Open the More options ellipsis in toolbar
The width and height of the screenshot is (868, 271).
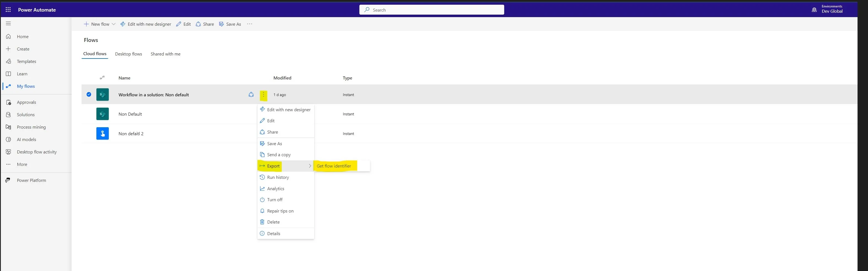tap(250, 24)
